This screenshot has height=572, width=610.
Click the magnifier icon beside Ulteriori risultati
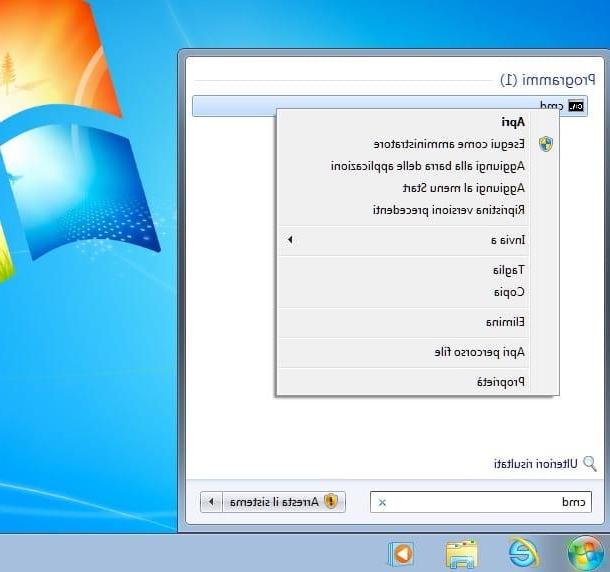pos(590,463)
